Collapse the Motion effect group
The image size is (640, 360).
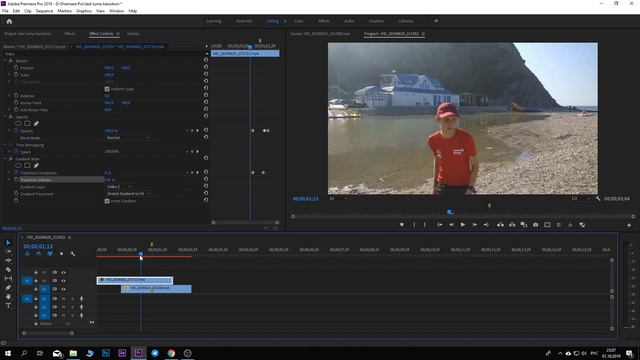(x=5, y=61)
